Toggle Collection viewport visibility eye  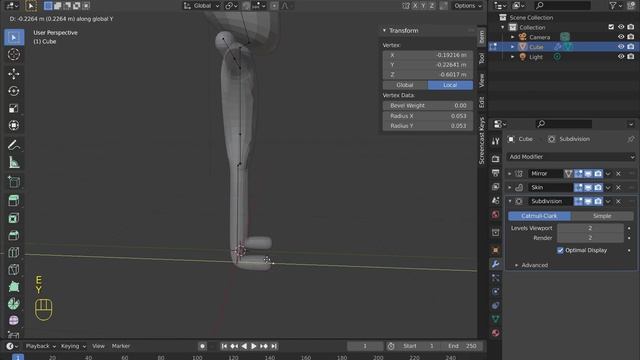pos(621,27)
